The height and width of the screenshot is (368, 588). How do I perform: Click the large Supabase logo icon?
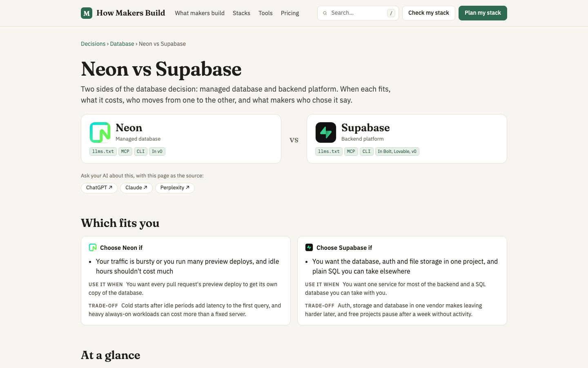click(x=326, y=132)
